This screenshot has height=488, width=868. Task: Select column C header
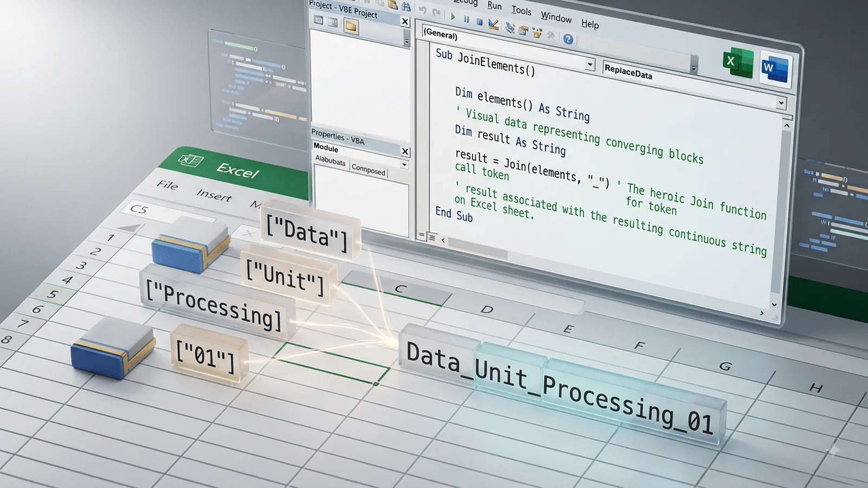(399, 289)
